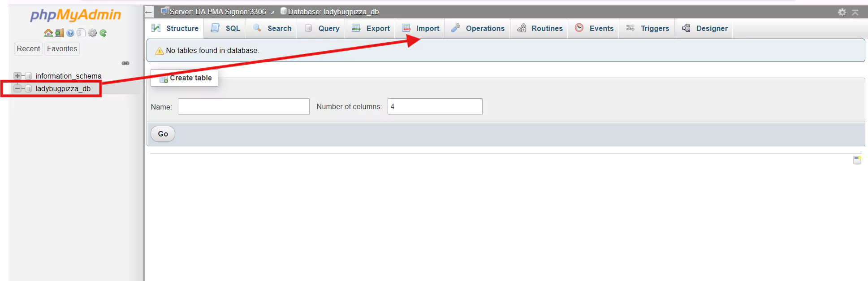Click the Database: ladybugpizza_db breadcrumb link
This screenshot has height=281, width=868.
coord(333,12)
